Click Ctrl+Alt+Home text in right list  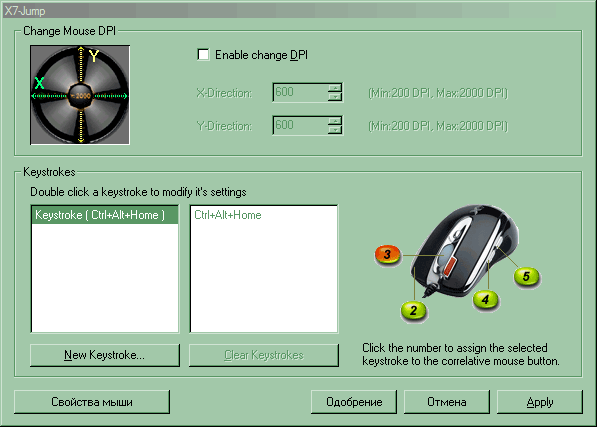pos(228,215)
